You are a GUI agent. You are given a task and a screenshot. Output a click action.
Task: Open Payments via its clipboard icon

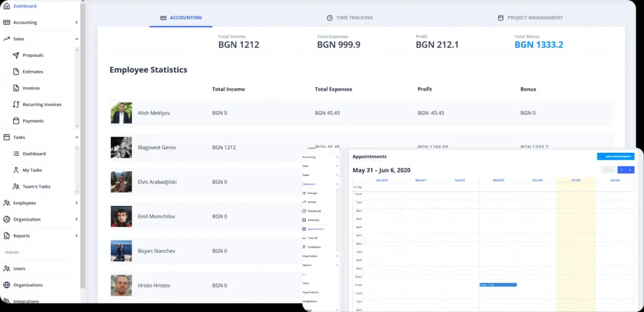click(16, 121)
